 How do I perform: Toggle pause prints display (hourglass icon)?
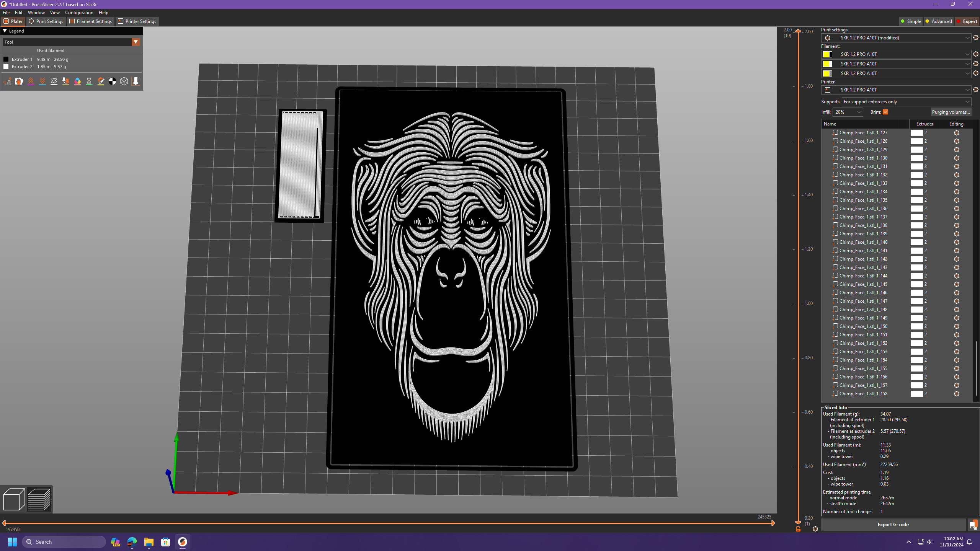click(89, 81)
